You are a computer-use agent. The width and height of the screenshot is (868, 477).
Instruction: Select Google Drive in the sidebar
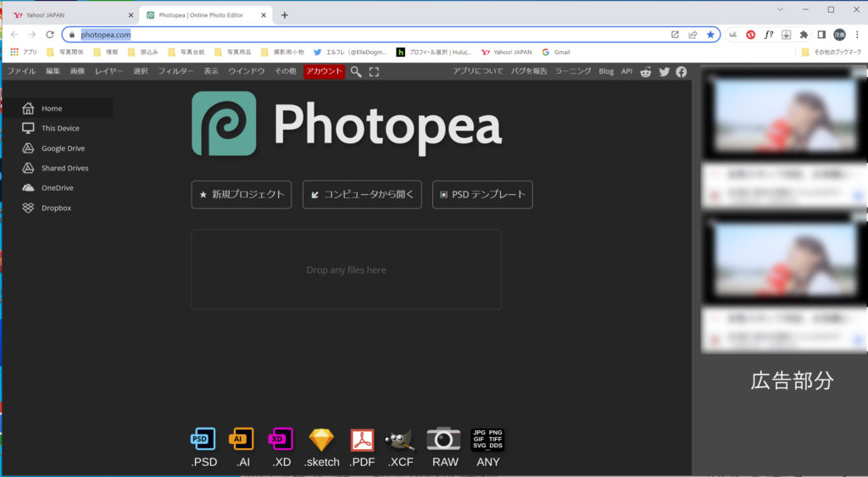pyautogui.click(x=63, y=148)
